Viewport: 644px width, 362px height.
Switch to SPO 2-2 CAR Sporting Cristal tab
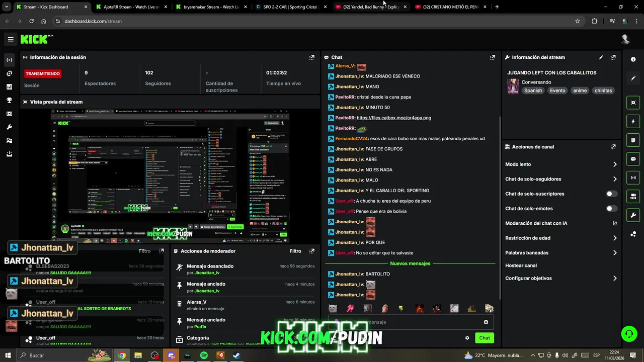(291, 7)
